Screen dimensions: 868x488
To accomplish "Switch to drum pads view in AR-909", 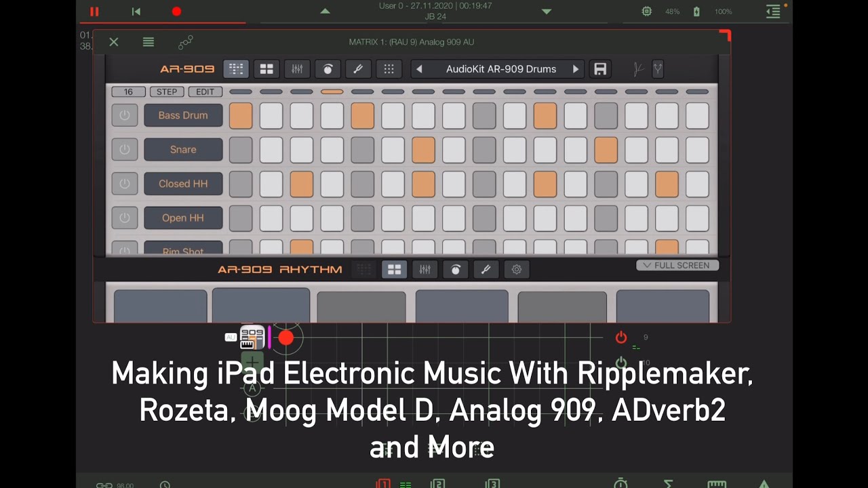I will [x=267, y=69].
